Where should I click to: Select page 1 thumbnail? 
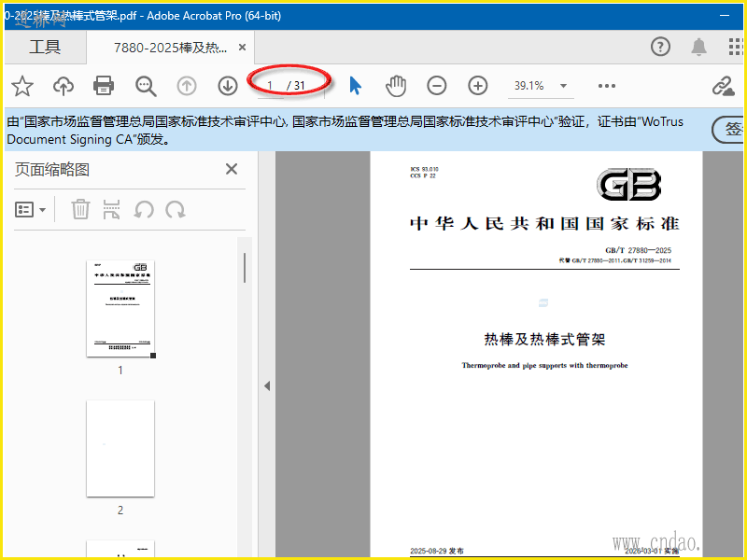(x=120, y=309)
